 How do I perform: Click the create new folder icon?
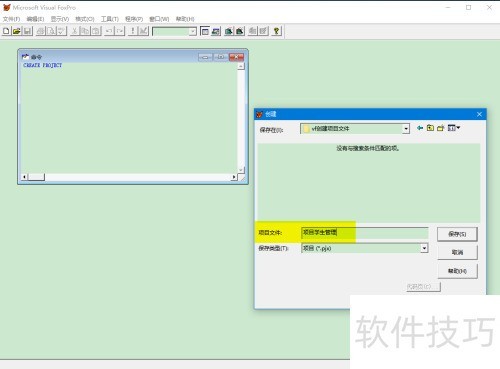441,128
